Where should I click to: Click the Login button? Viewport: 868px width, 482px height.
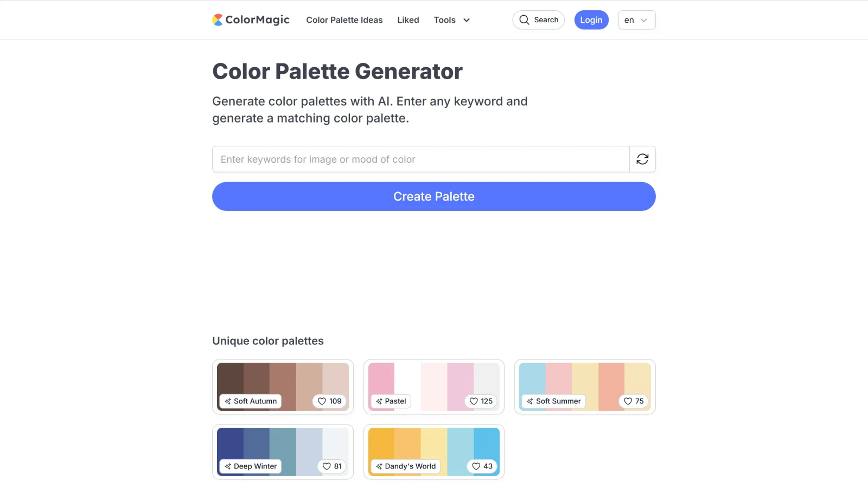(591, 20)
